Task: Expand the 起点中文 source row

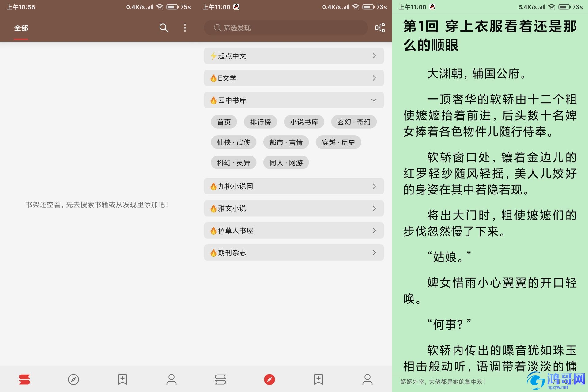Action: pyautogui.click(x=294, y=56)
